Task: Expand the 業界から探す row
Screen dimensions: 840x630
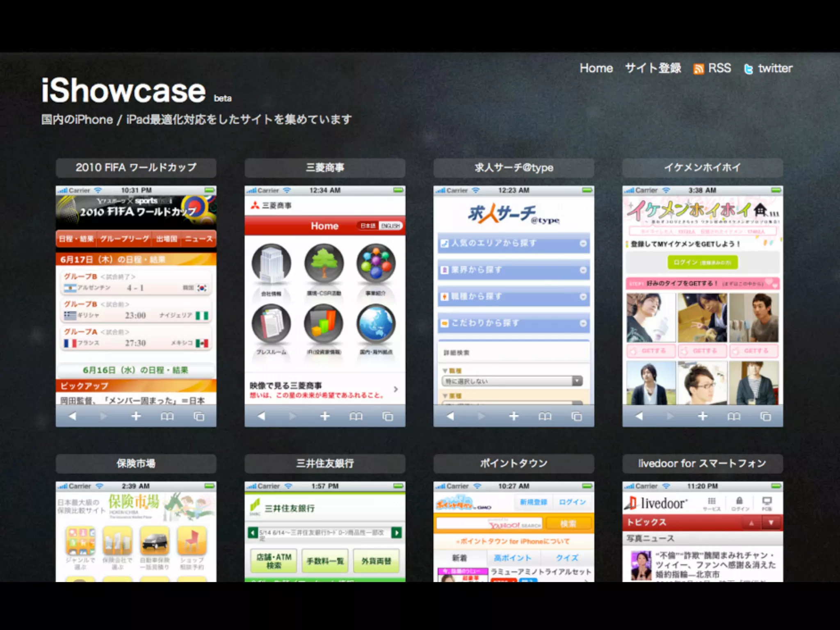Action: click(514, 270)
